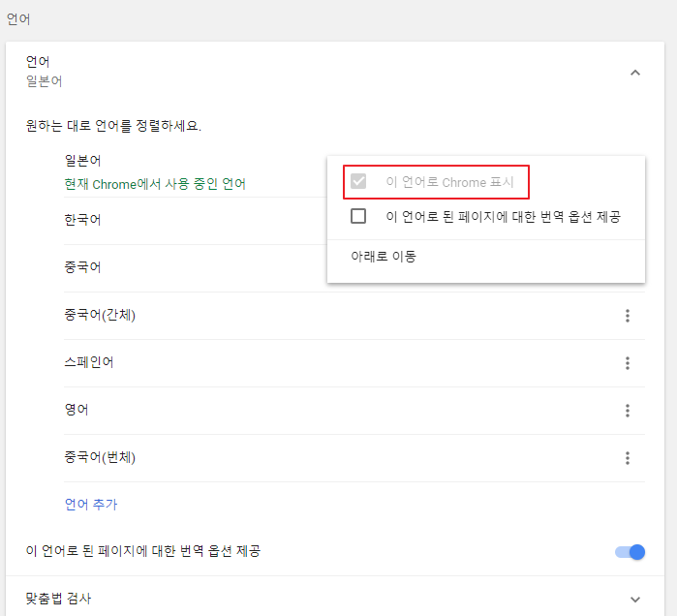Select 한국어 in language list

point(82,220)
